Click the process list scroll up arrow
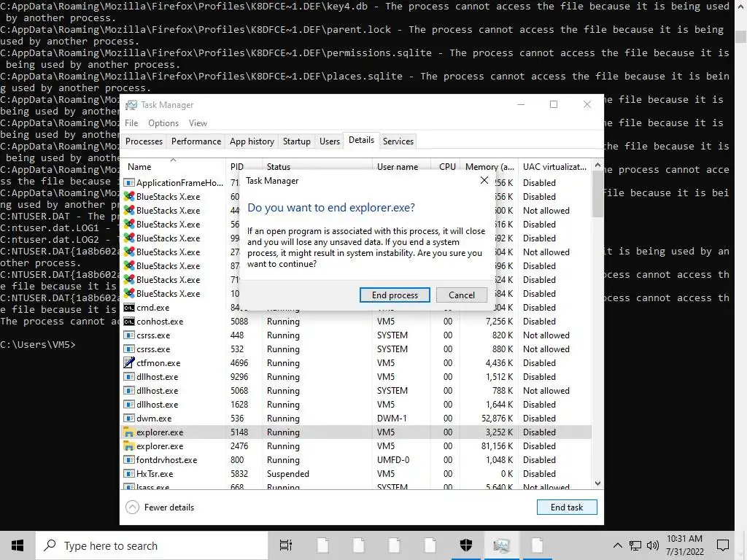Viewport: 747px width, 560px height. tap(597, 166)
